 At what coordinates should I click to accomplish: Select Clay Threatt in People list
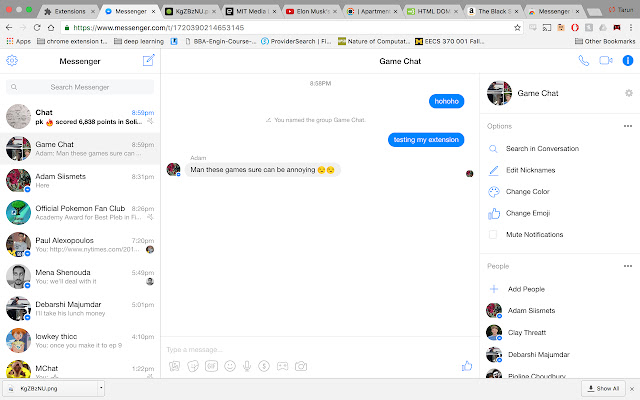click(x=527, y=333)
